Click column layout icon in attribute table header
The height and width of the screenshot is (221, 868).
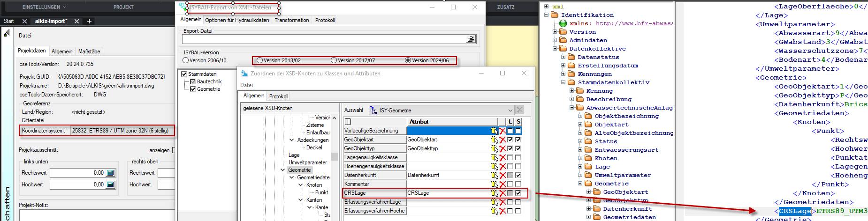tap(348, 122)
